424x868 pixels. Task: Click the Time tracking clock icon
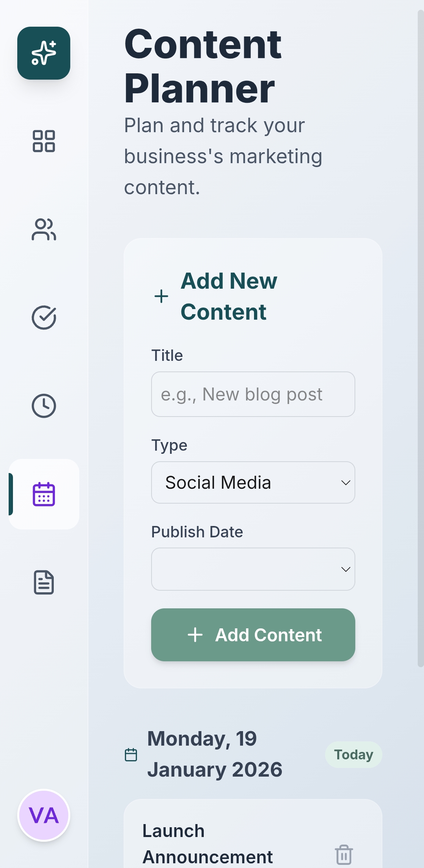[43, 406]
